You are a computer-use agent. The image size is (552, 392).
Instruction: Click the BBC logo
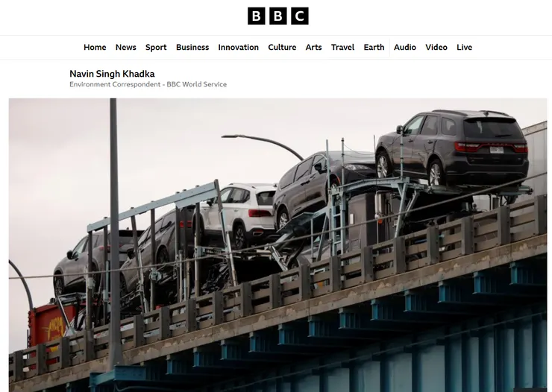pos(277,16)
